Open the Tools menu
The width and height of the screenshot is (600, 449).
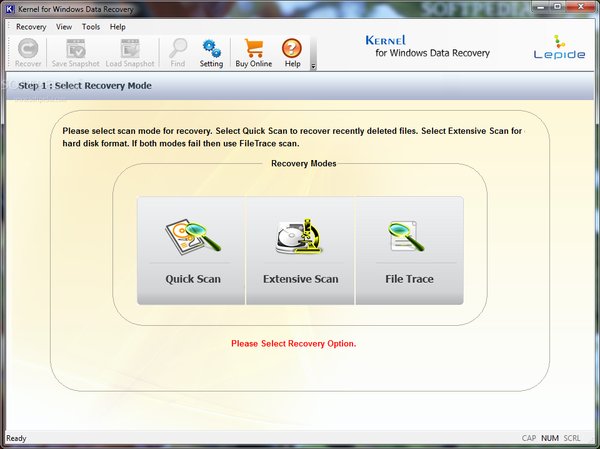pos(91,27)
